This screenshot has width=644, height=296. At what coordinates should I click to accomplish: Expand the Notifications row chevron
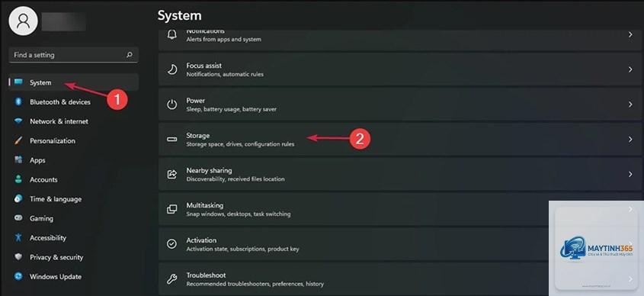(630, 35)
